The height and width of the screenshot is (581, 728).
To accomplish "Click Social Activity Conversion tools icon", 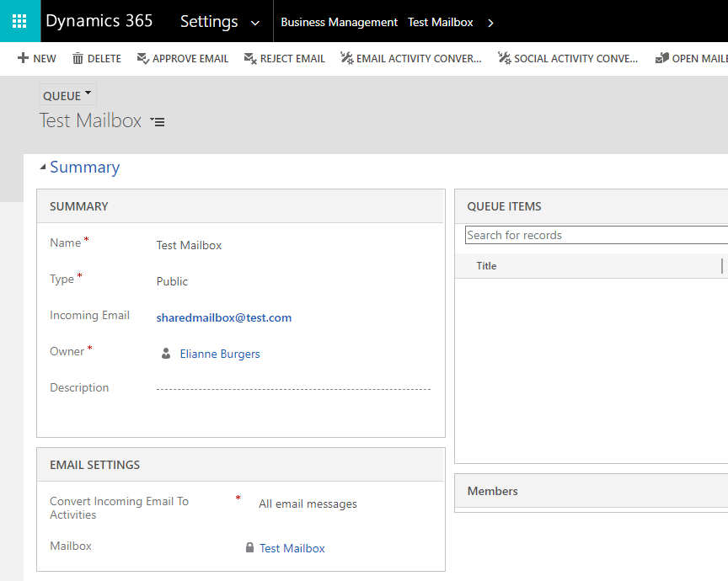I will coord(504,58).
